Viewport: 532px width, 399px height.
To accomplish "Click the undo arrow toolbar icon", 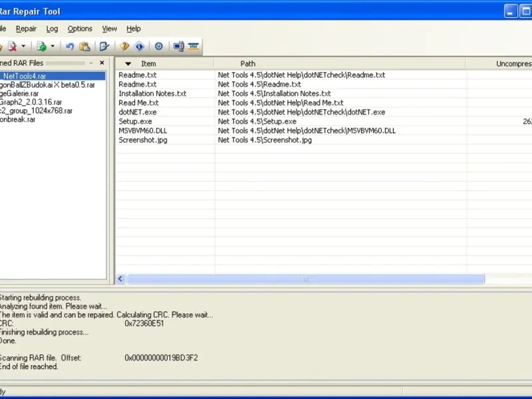I will pyautogui.click(x=70, y=47).
